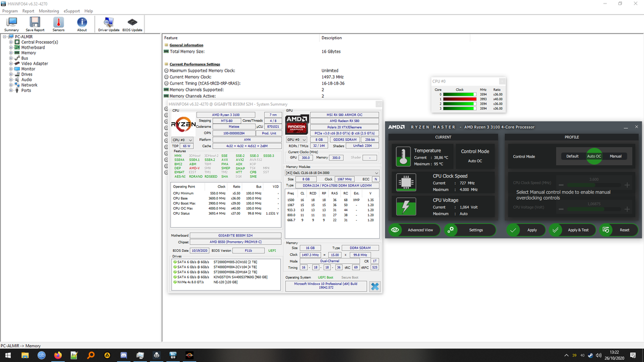Click the CPU Clock Speed slider
Screen dimensions: 644x362
pos(594,185)
